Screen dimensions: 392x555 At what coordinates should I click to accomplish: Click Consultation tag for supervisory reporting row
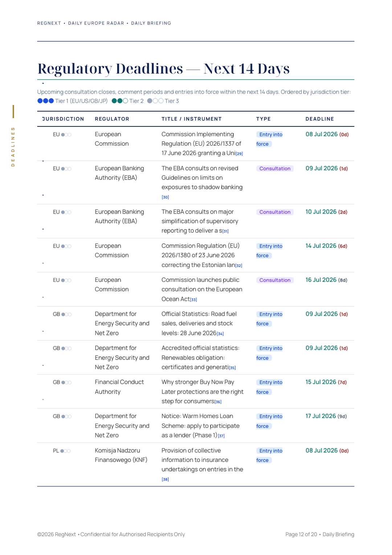click(275, 212)
